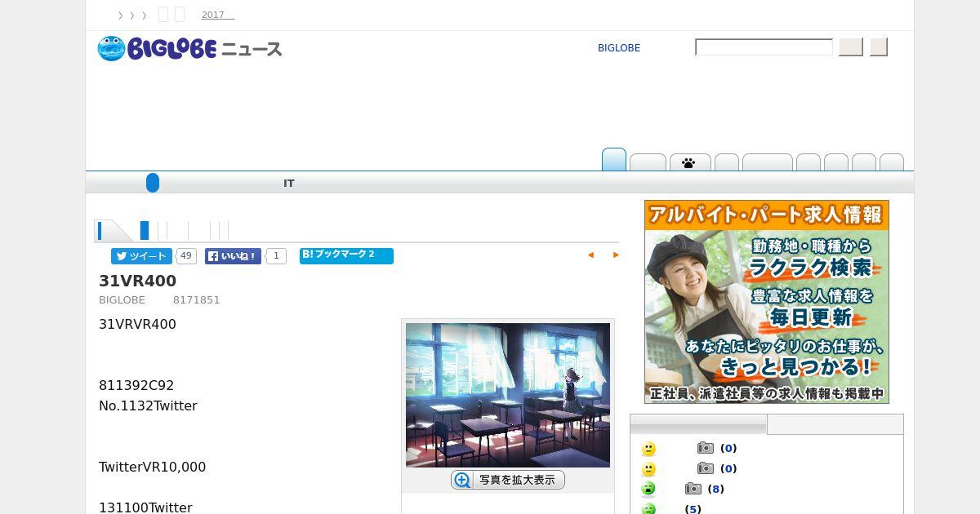
Task: Click the green face icon in the (5) row
Action: [648, 509]
